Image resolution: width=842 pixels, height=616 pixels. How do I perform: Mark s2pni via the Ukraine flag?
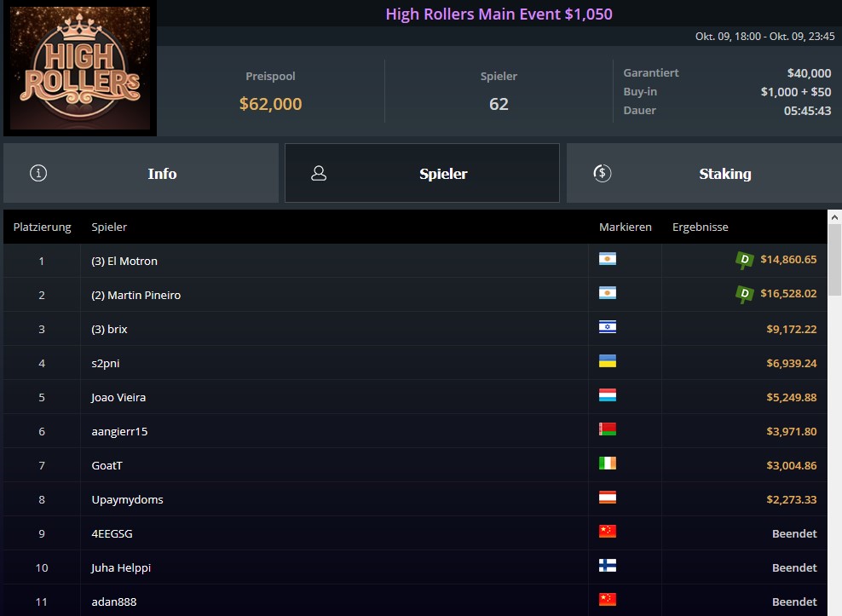(608, 361)
